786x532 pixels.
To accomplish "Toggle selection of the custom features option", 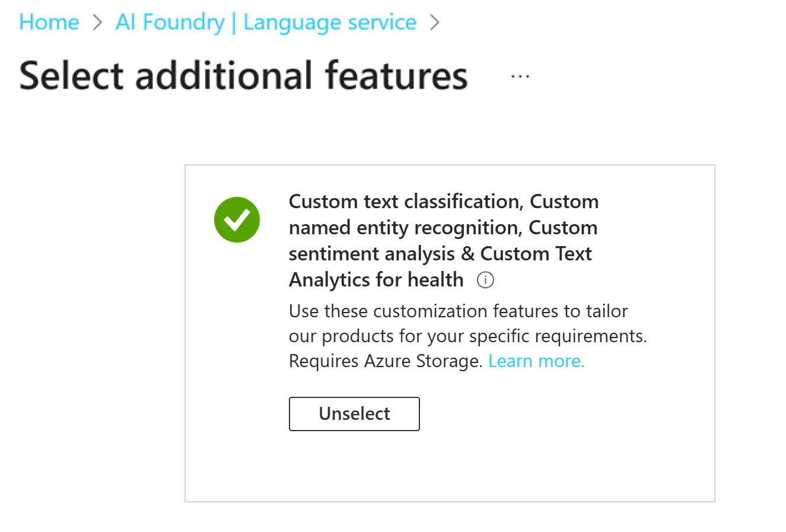I will point(354,413).
